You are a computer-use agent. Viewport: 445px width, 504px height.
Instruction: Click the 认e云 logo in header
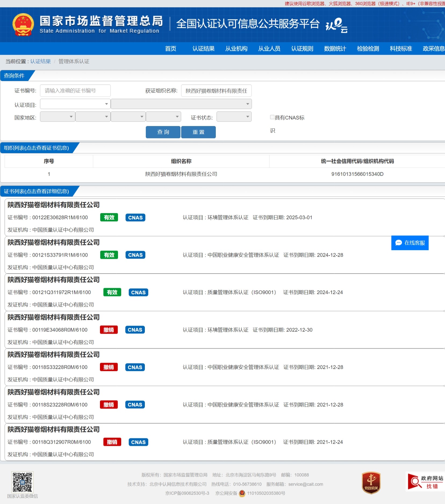336,25
